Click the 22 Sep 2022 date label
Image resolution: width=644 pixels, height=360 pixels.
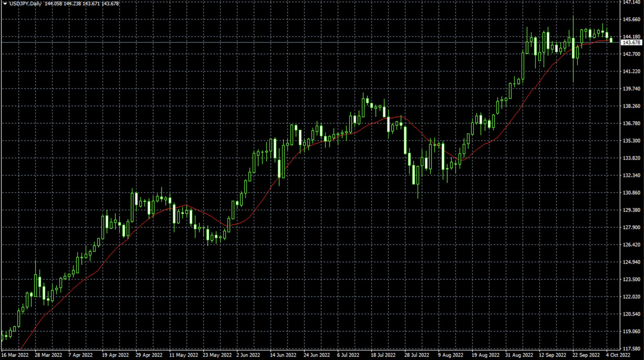586,355
